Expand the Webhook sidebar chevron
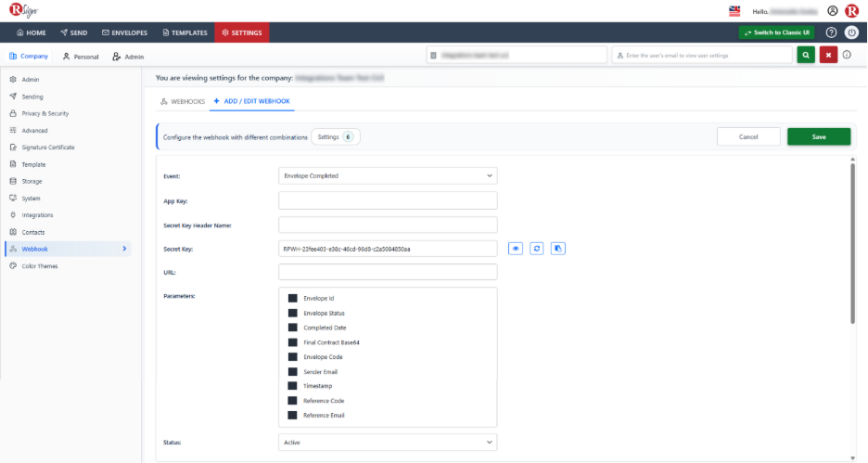868x463 pixels. (124, 250)
